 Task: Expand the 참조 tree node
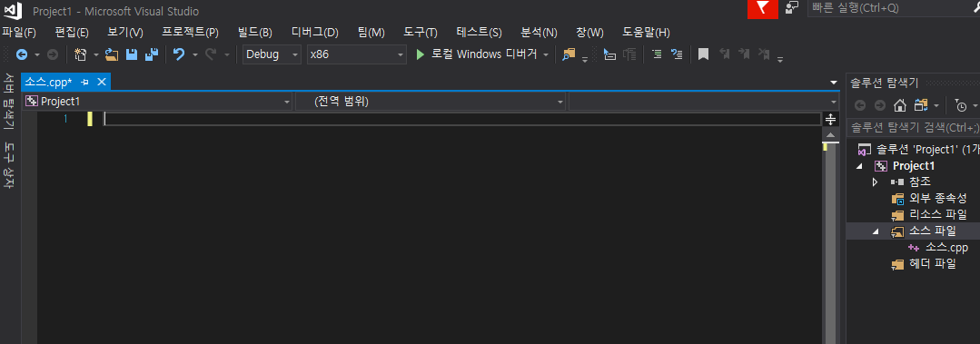875,182
